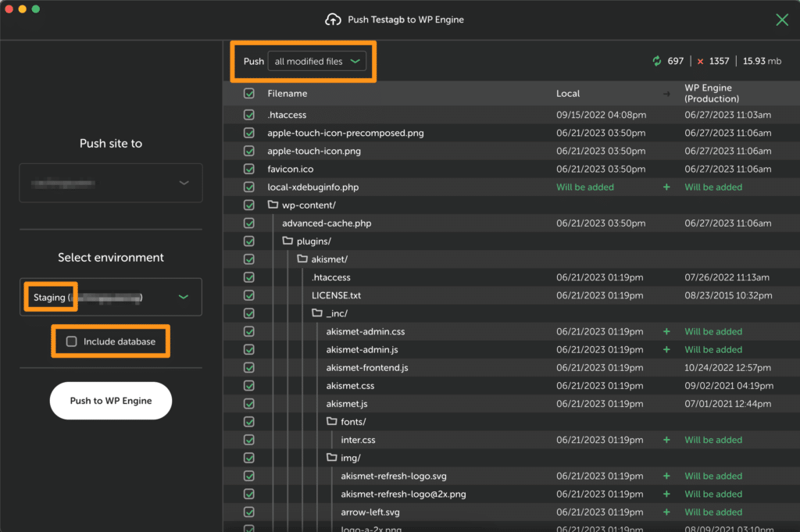800x532 pixels.
Task: Click the akismet folder icon
Action: [302, 259]
